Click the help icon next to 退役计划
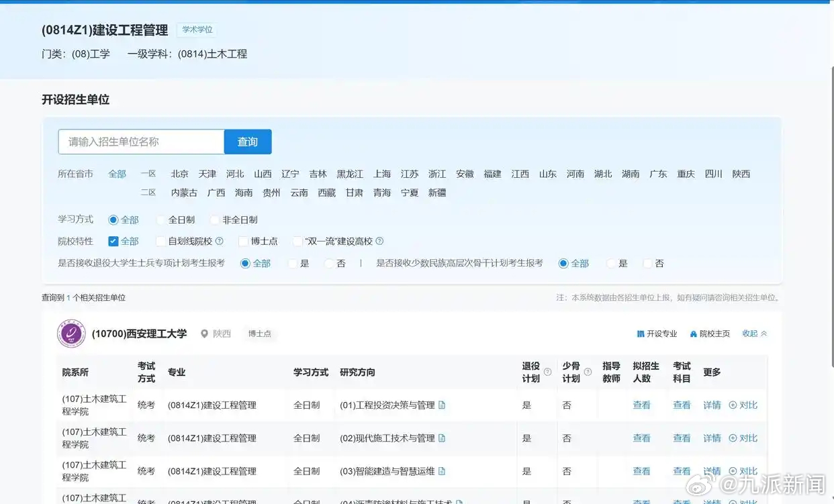The width and height of the screenshot is (834, 504). click(x=547, y=372)
